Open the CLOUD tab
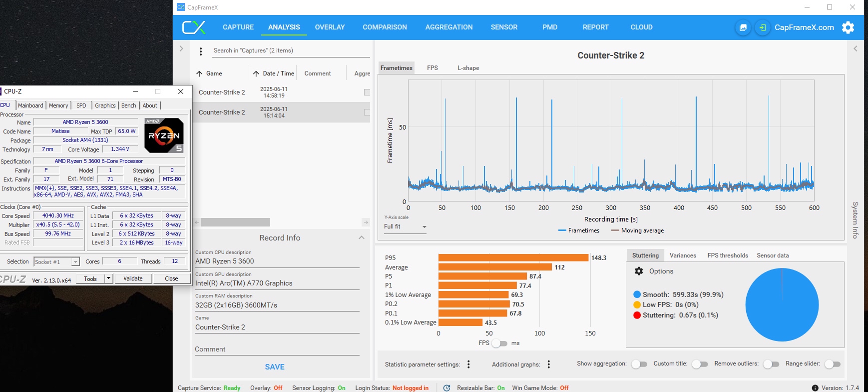This screenshot has width=868, height=392. pyautogui.click(x=641, y=27)
